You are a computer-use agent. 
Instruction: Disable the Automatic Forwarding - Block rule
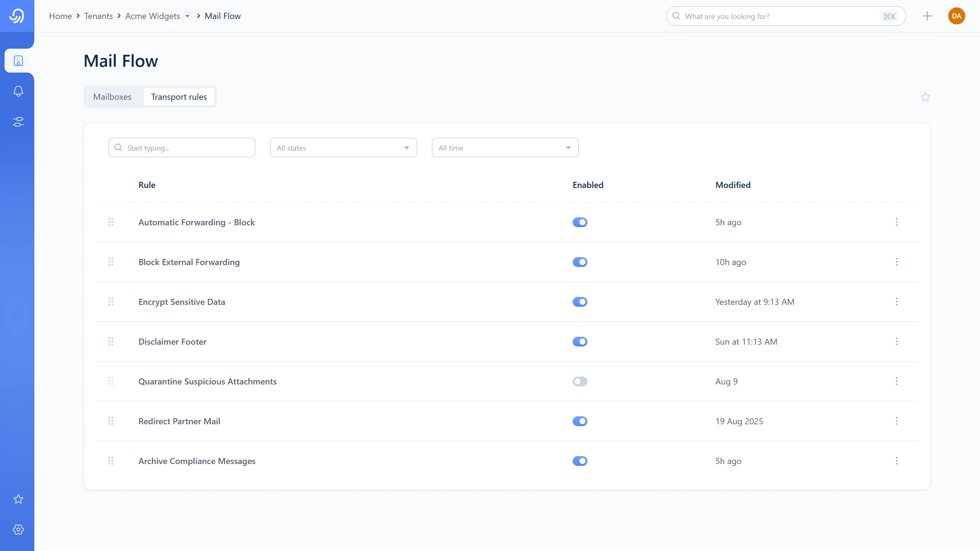tap(580, 222)
